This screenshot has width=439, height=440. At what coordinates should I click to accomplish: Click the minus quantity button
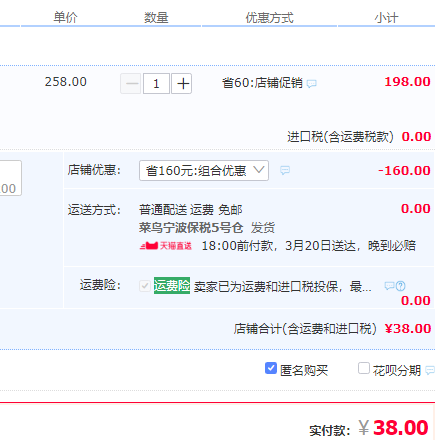(x=130, y=84)
